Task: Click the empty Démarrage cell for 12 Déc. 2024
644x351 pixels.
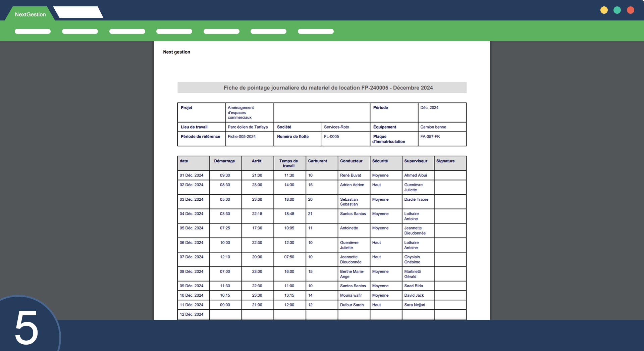Action: [225, 314]
